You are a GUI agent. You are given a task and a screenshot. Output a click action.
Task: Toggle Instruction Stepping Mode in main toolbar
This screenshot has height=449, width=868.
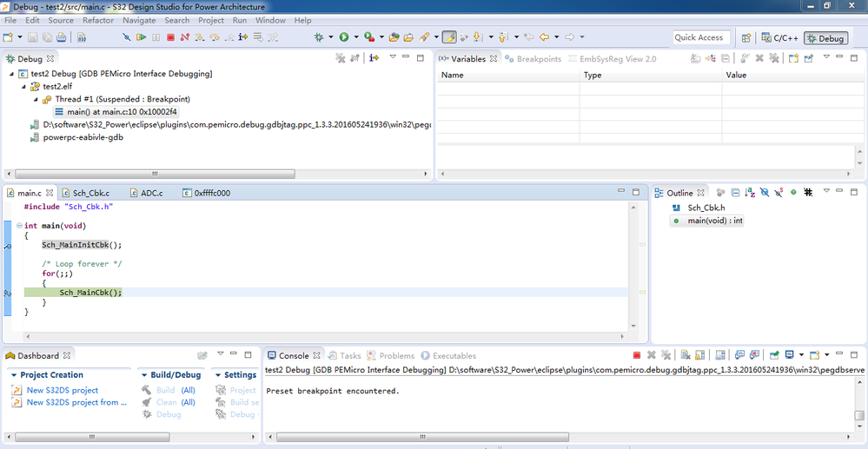click(243, 37)
